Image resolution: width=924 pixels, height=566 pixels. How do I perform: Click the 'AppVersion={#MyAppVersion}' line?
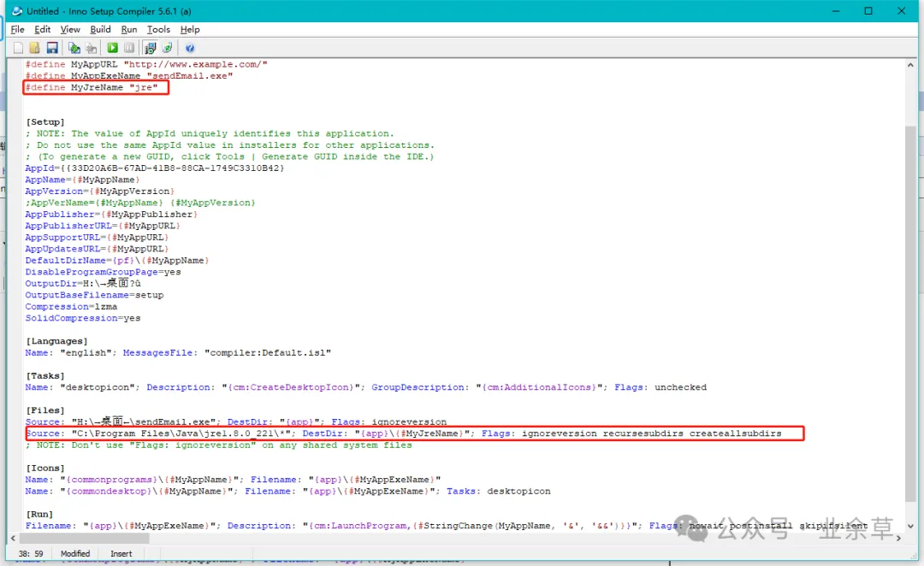point(99,191)
